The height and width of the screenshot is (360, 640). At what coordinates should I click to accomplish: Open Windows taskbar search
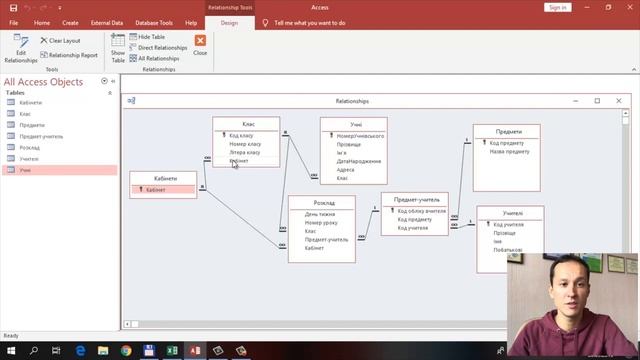[x=34, y=351]
